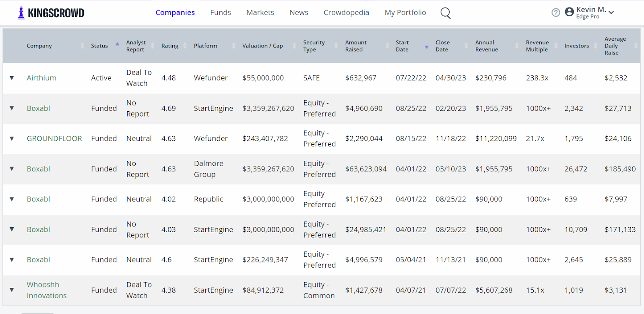The image size is (644, 314).
Task: Expand the Boxabl row with $24,985,421 raised
Action: click(x=12, y=229)
